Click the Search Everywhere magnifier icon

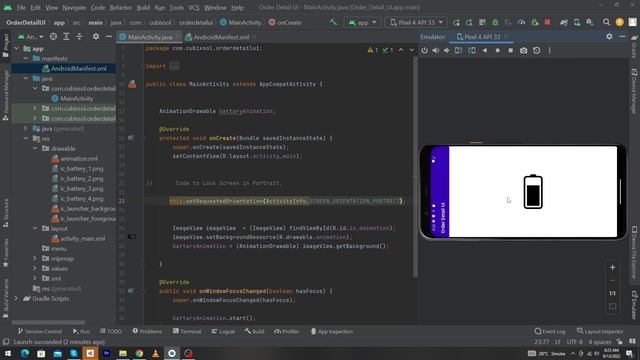pyautogui.click(x=606, y=22)
